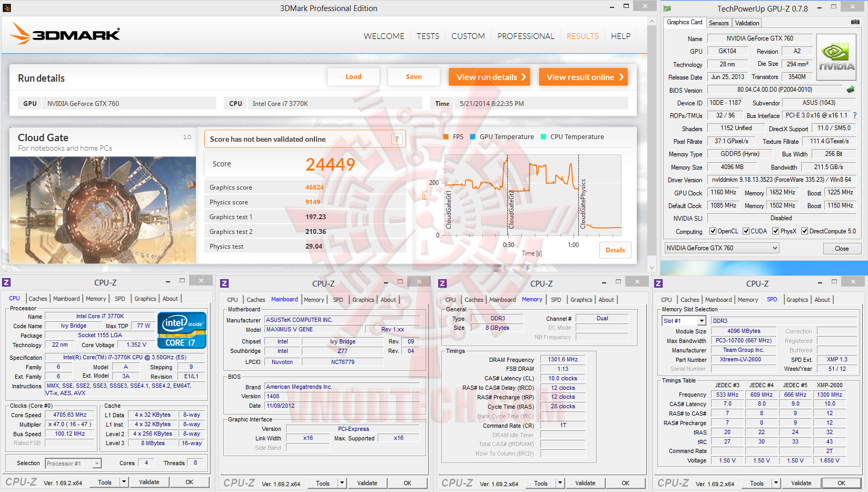Click the blue GPU Temperature legend swatch
The width and height of the screenshot is (868, 492).
pos(472,137)
